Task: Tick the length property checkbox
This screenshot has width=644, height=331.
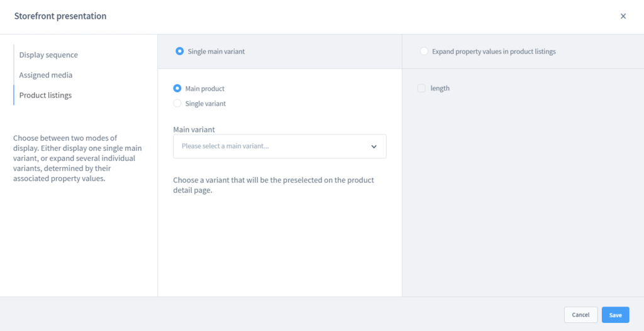Action: (x=421, y=89)
